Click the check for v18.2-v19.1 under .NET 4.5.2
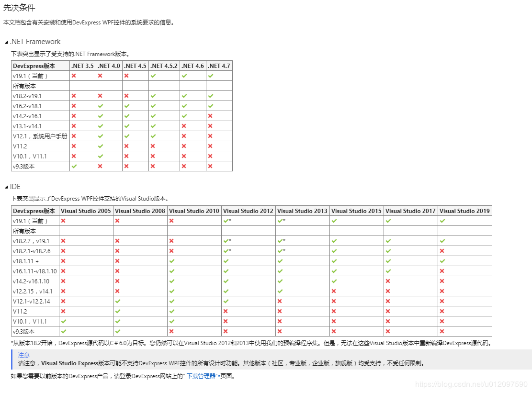Screen dimensions: 532x393 tap(153, 96)
